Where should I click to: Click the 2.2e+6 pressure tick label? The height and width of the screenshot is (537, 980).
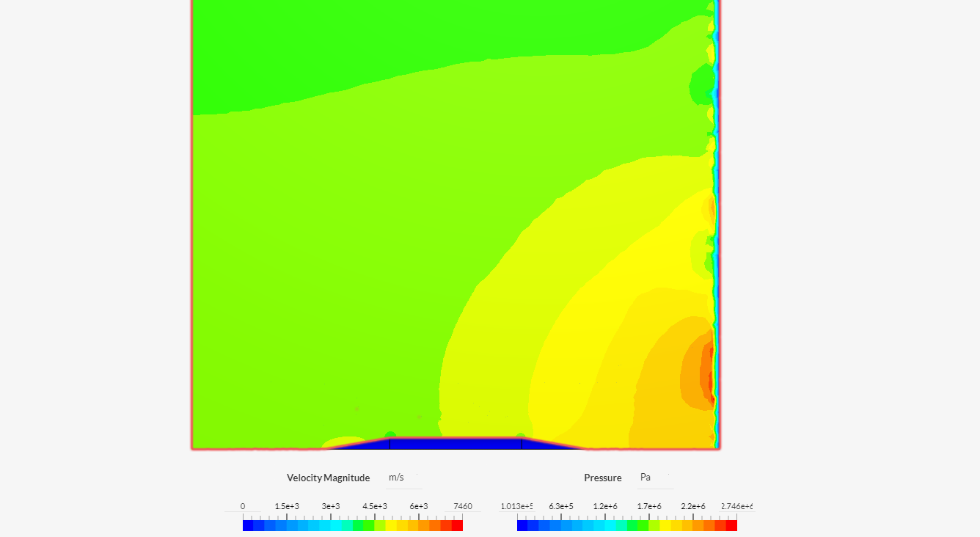(693, 506)
